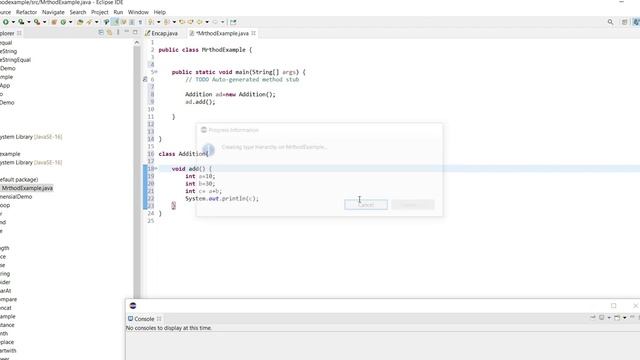Open the Next Annotation dropdown arrow
This screenshot has width=640, height=360.
pyautogui.click(x=158, y=22)
